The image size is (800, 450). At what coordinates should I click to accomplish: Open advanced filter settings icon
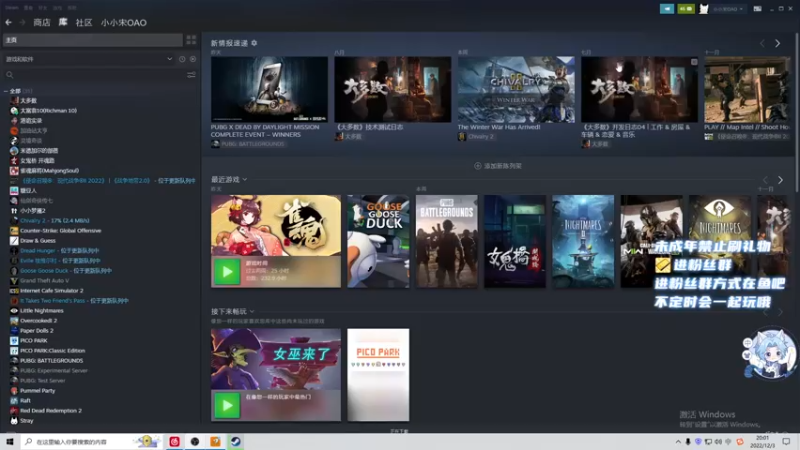[x=191, y=75]
